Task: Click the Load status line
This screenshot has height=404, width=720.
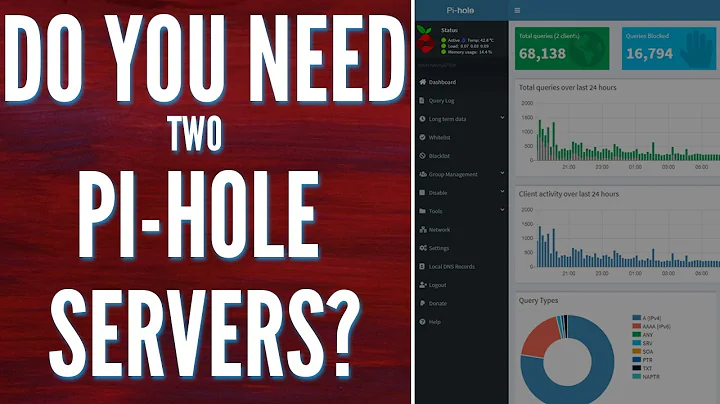Action: click(x=465, y=46)
